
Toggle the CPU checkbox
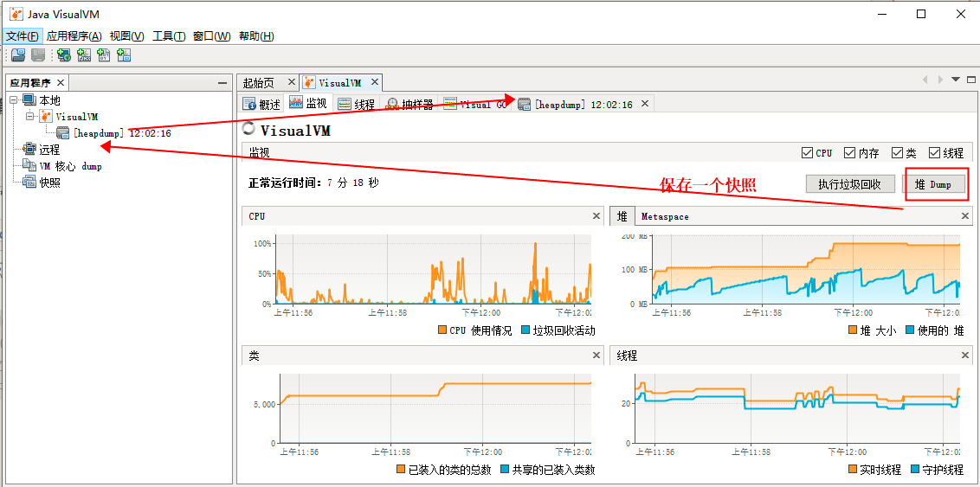pos(808,153)
